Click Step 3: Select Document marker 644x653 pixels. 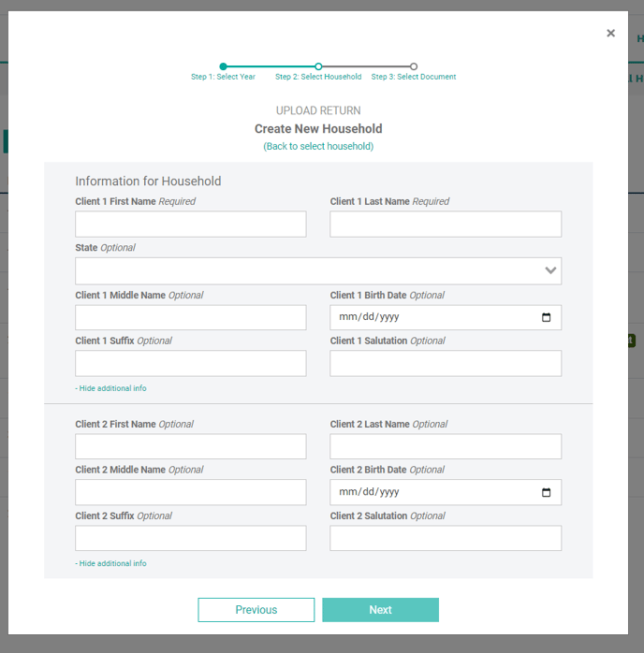point(414,66)
